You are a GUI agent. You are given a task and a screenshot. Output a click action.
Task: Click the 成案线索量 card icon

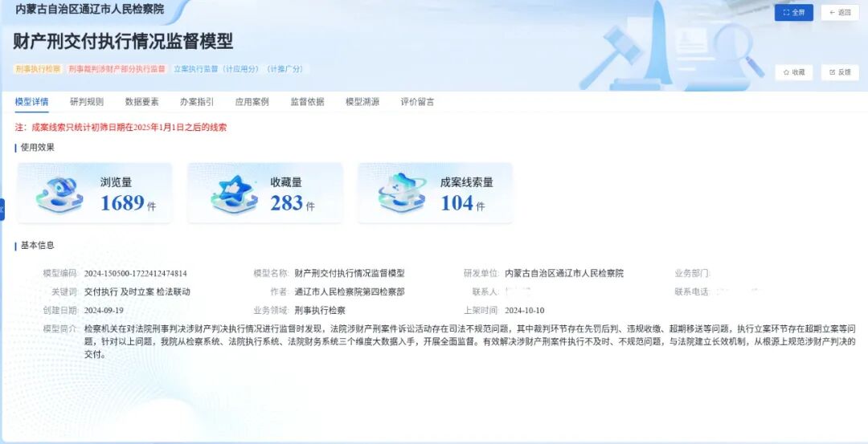[402, 193]
